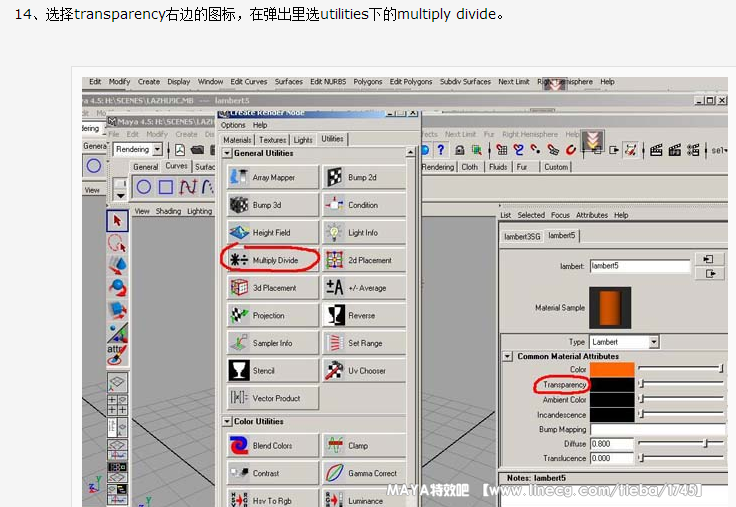Select the Gamma Correct node

[364, 473]
